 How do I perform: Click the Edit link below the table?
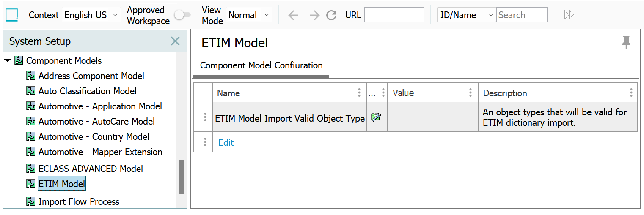(x=226, y=143)
